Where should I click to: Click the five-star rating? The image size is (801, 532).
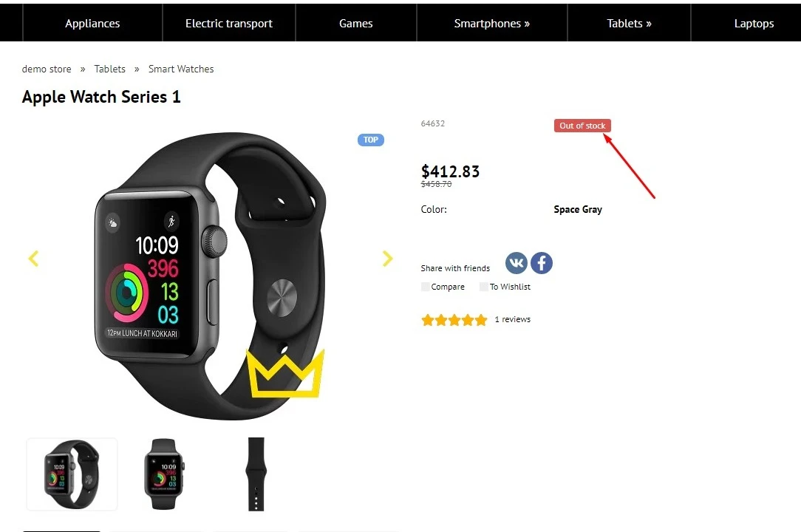click(x=454, y=320)
